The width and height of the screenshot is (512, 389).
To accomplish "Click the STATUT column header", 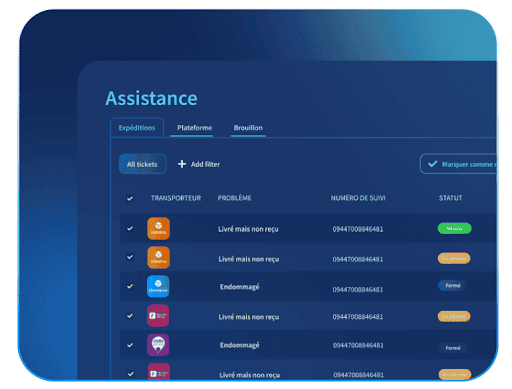I will click(450, 198).
